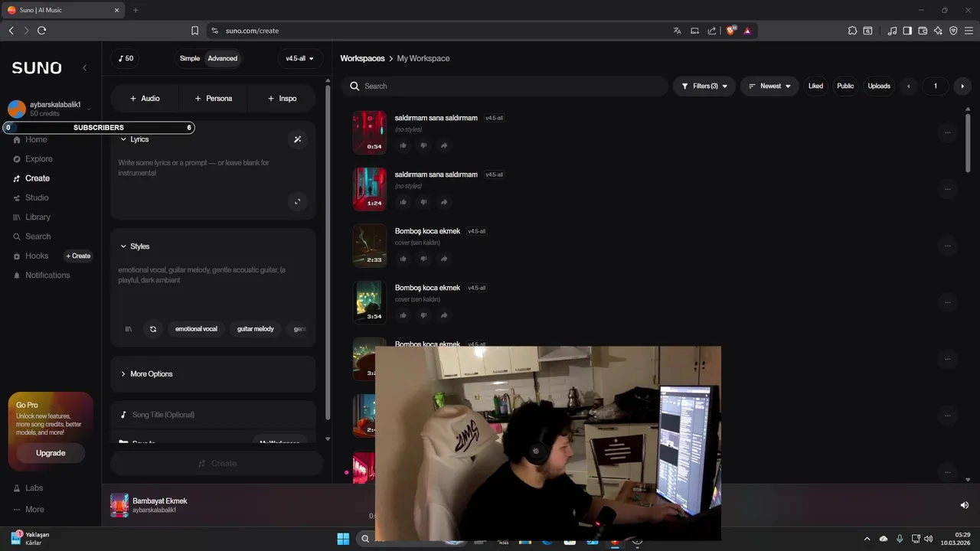Like the 1:24 saldırmam sana saldırmam song
Screen dimensions: 980x551
(403, 202)
